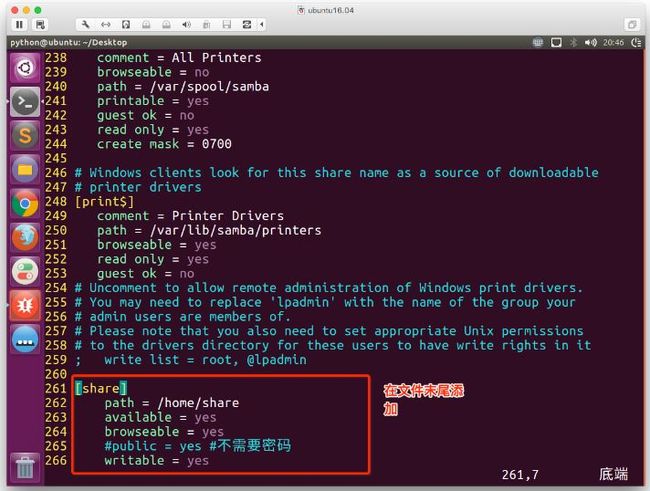The image size is (650, 491).
Task: Click the path /var/lib/samba/printers line
Action: 209,230
